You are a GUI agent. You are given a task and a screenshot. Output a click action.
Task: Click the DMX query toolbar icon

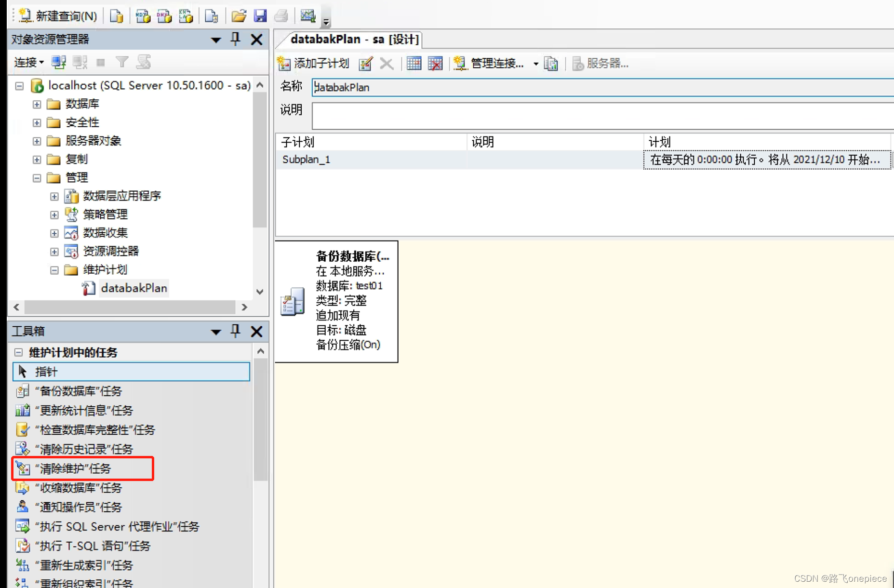[164, 16]
